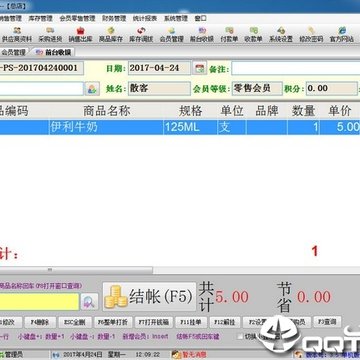360x360 pixels.
Task: Click the 品牌 column header
Action: point(267,111)
